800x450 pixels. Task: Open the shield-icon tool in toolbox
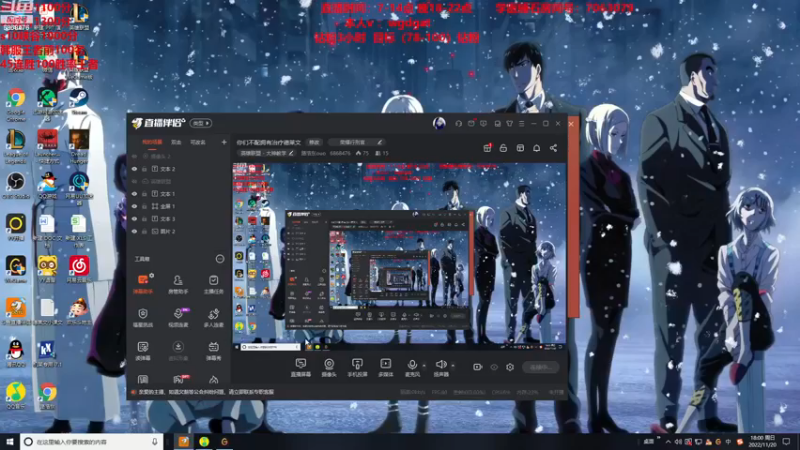(143, 317)
